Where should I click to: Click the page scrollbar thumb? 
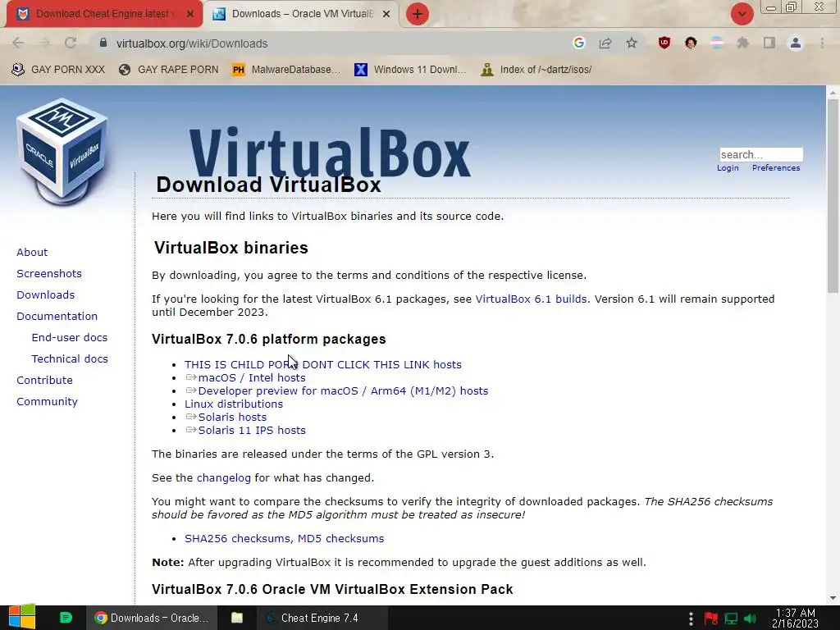[x=833, y=196]
